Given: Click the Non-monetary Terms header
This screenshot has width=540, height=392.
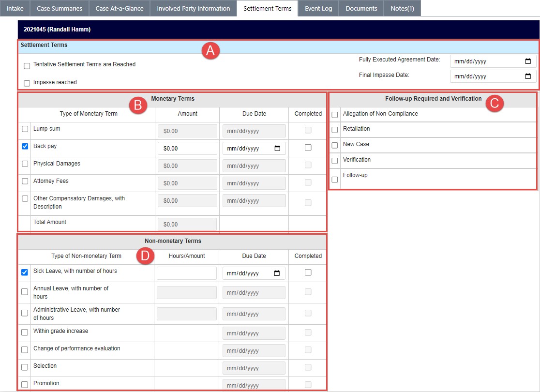Looking at the screenshot, I should pyautogui.click(x=173, y=241).
